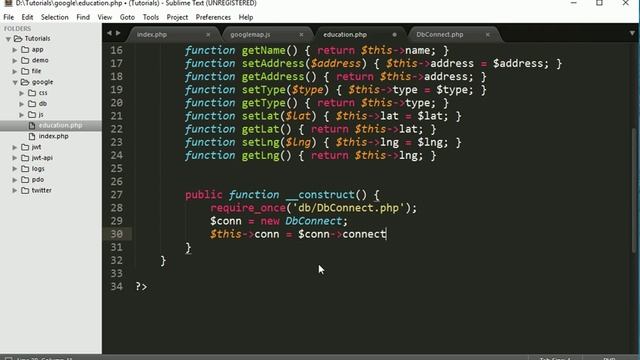Expand the app folder
This screenshot has width=640, height=360.
[15, 50]
